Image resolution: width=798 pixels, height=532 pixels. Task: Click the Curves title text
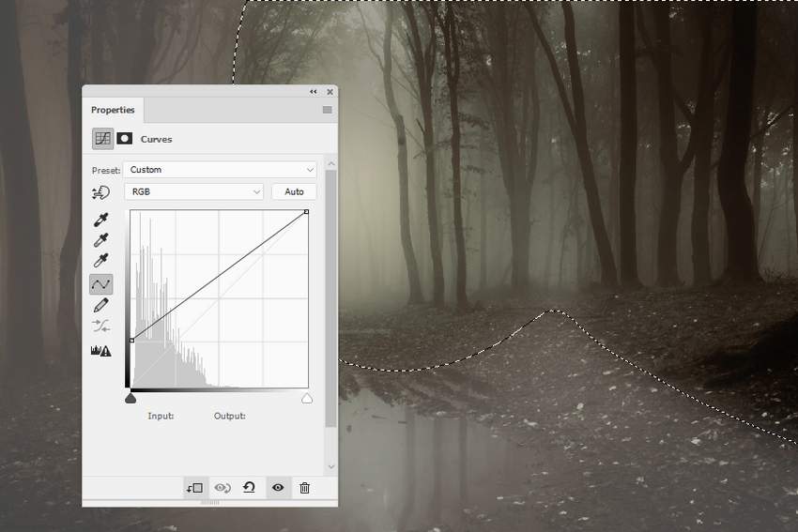pyautogui.click(x=156, y=140)
